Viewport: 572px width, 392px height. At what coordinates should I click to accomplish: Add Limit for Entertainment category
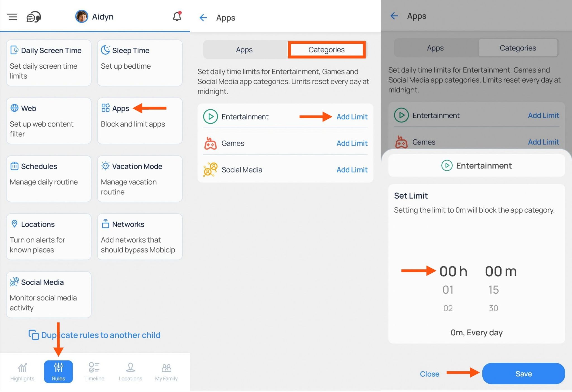point(352,117)
